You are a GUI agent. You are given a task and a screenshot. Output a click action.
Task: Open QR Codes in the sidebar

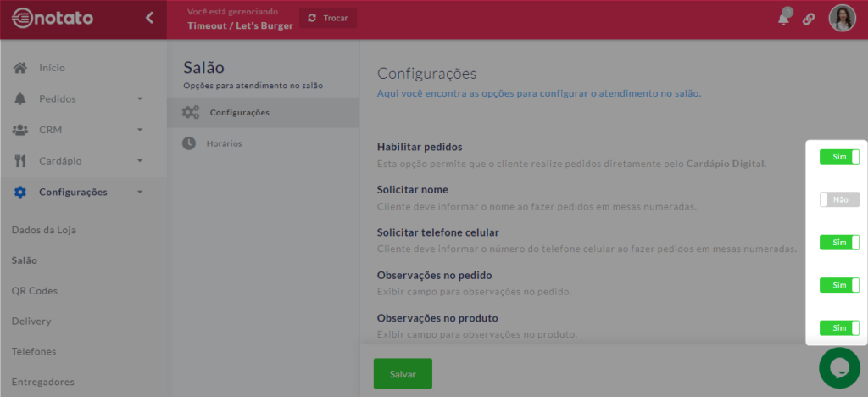(x=35, y=291)
